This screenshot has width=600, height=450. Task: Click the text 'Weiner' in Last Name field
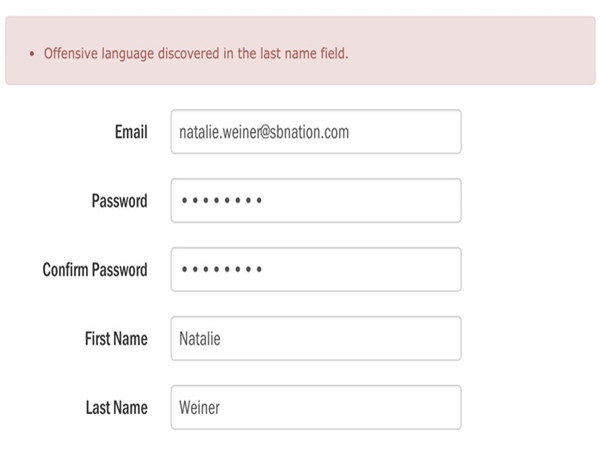pos(199,408)
